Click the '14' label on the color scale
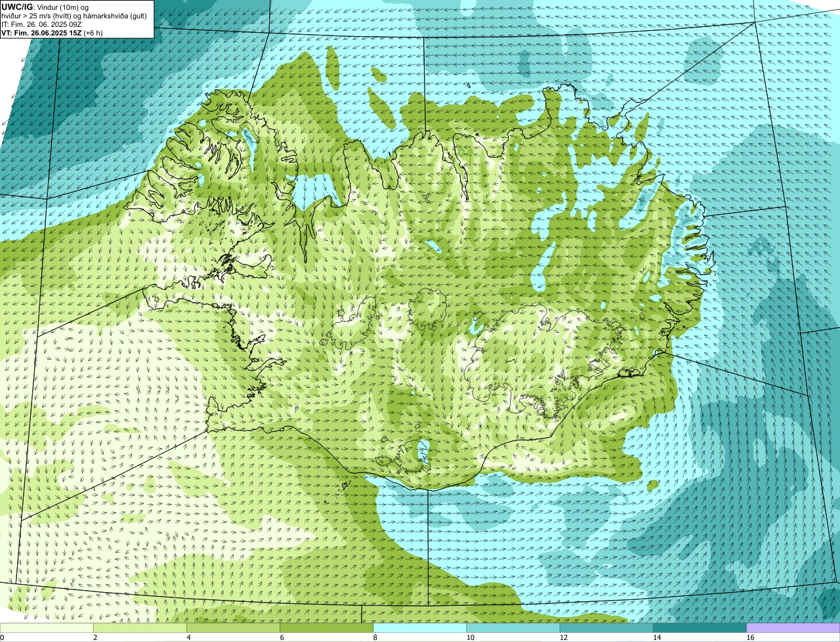The height and width of the screenshot is (642, 840). pyautogui.click(x=656, y=637)
